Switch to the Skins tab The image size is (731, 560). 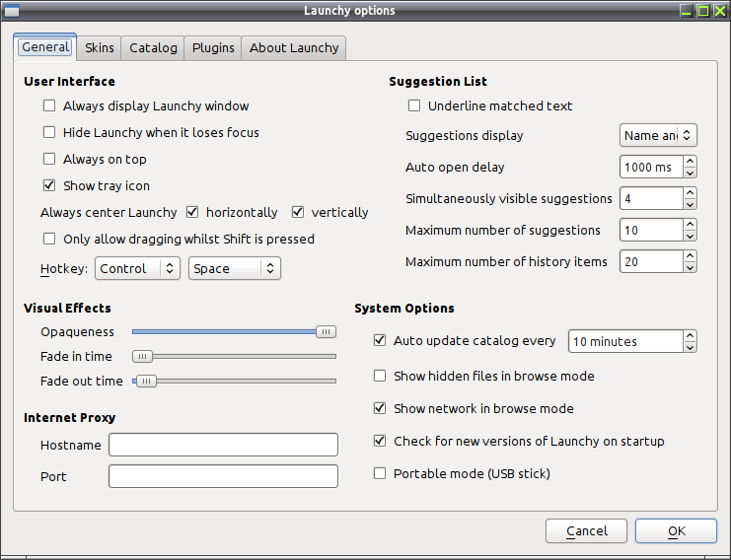click(100, 48)
